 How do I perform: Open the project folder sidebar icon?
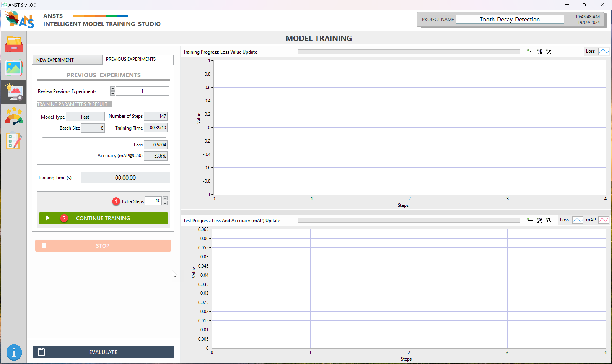click(x=14, y=44)
